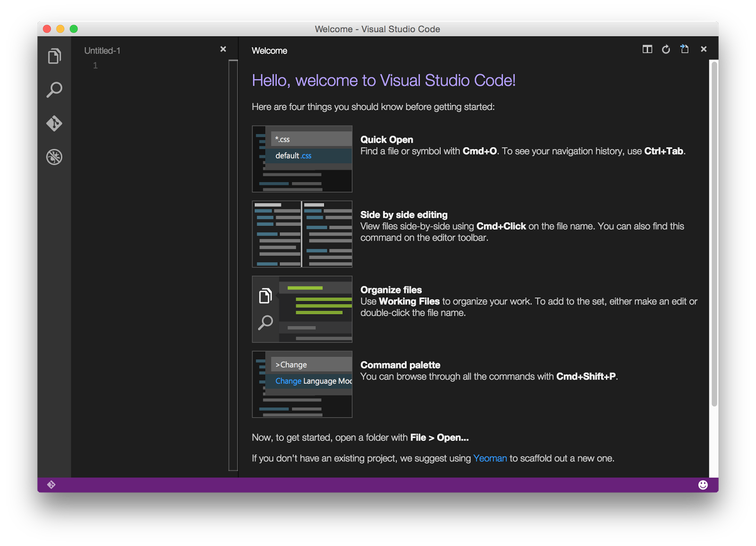Close the Untitled-1 editor
This screenshot has width=756, height=546.
point(223,49)
